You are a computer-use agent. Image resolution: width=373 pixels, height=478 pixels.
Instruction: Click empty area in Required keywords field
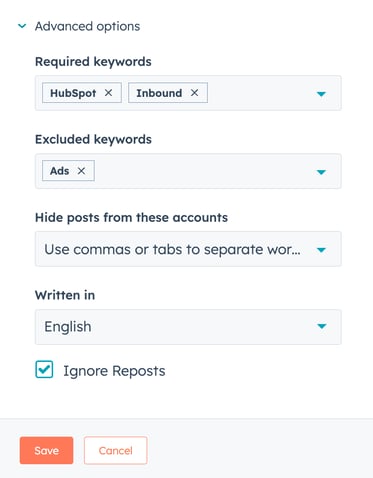coord(260,93)
